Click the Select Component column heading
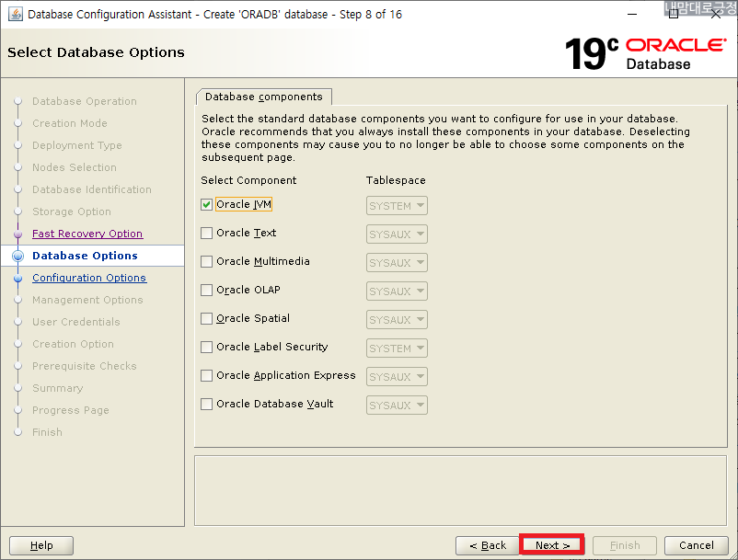 (x=248, y=180)
